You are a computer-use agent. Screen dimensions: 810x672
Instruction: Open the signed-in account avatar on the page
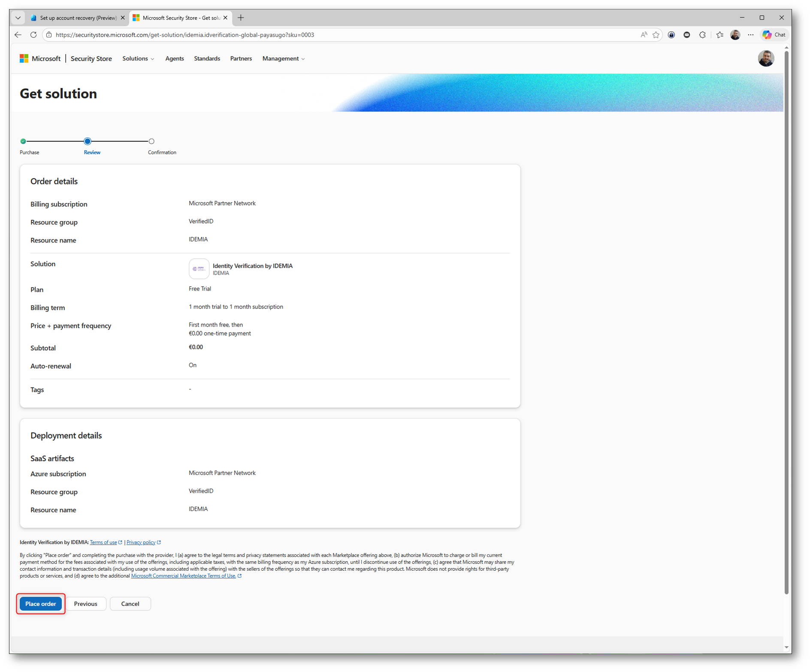click(x=766, y=58)
